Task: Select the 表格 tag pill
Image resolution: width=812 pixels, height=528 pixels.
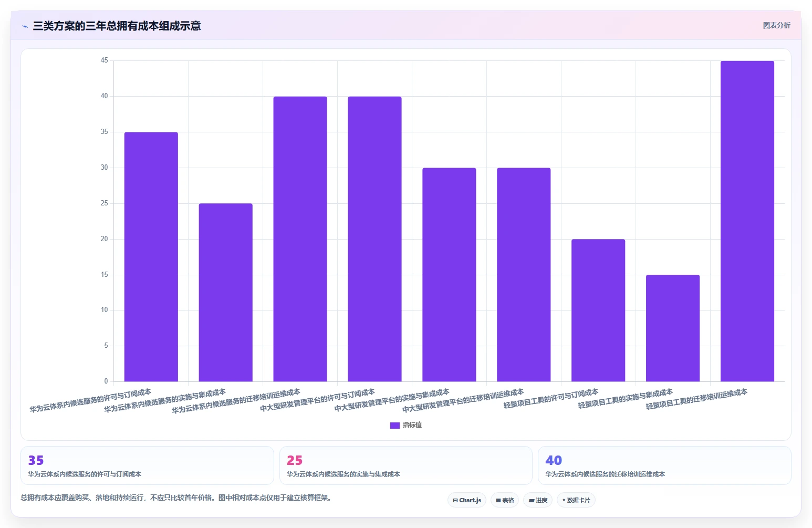Action: point(505,500)
